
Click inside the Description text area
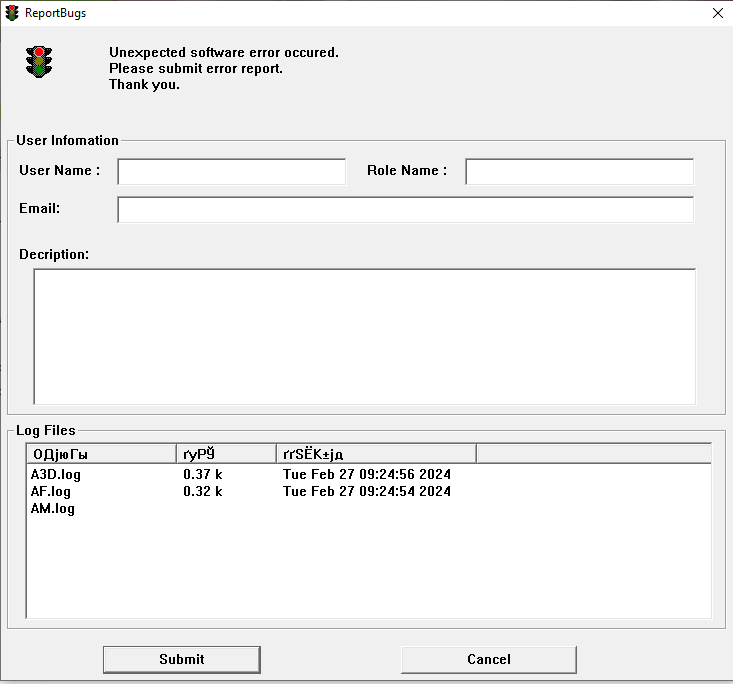tap(364, 336)
